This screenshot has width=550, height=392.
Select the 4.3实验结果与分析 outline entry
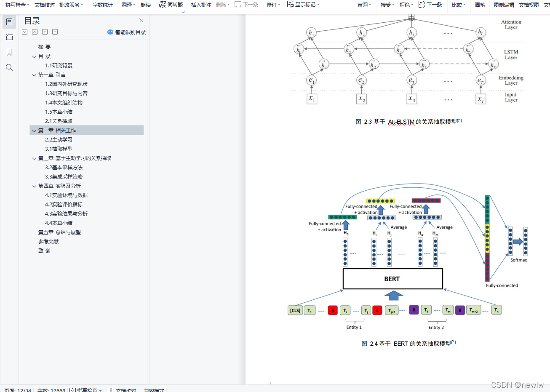[x=67, y=214]
